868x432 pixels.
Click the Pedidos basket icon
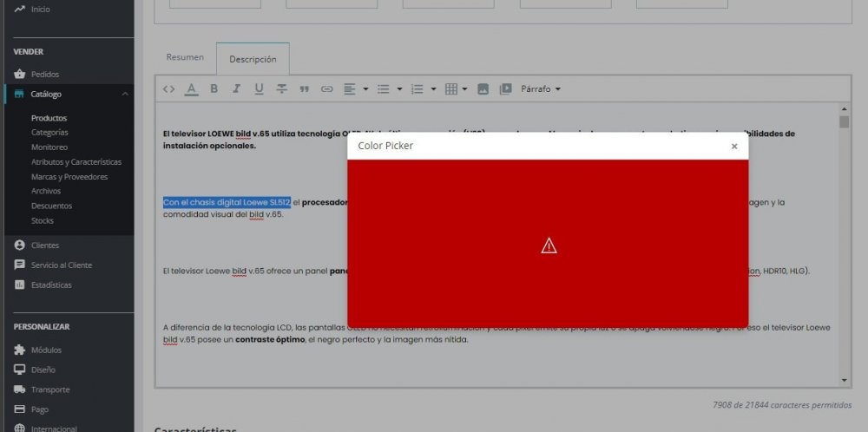pyautogui.click(x=20, y=74)
